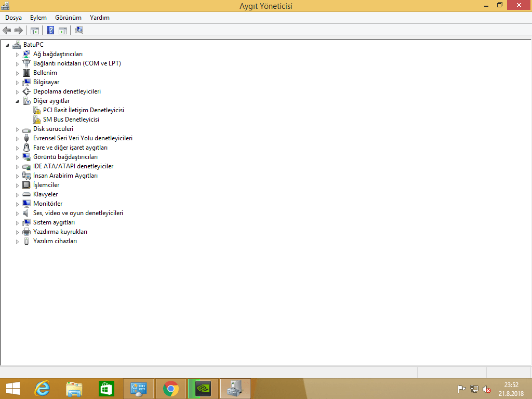Select SM Bus Denetleyicisi warning icon
This screenshot has height=399, width=532.
pyautogui.click(x=37, y=119)
